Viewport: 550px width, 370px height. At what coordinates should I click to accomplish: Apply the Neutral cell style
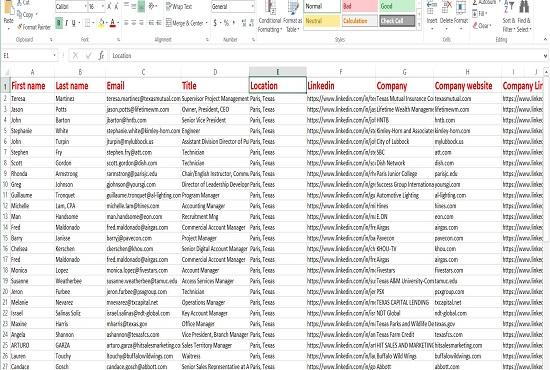[x=322, y=21]
